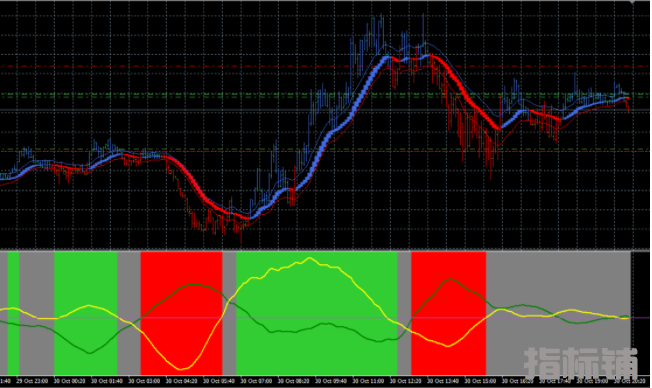Image resolution: width=652 pixels, height=388 pixels.
Task: Click the lower red dashed horizontal level line
Action: (324, 151)
